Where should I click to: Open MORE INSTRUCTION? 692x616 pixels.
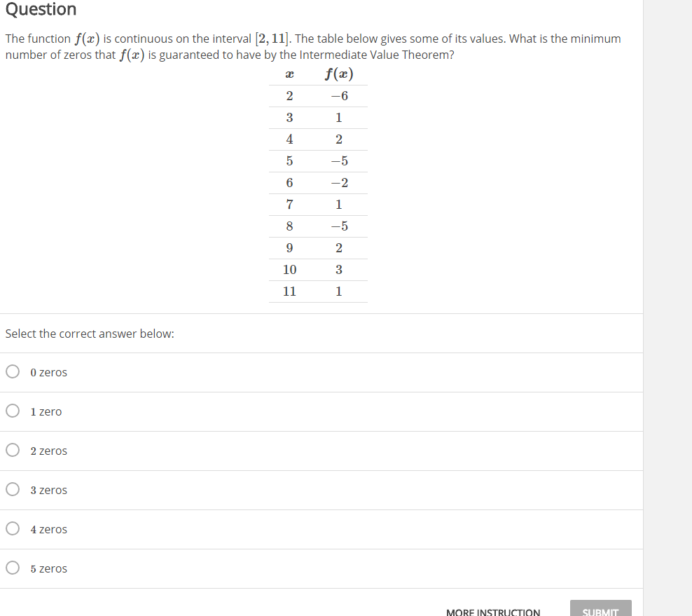pyautogui.click(x=493, y=610)
